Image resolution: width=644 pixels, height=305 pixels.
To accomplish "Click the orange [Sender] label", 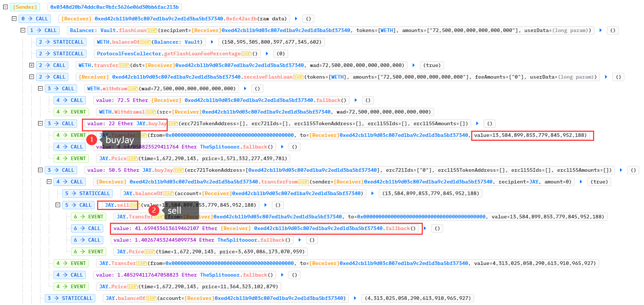I will coord(25,7).
